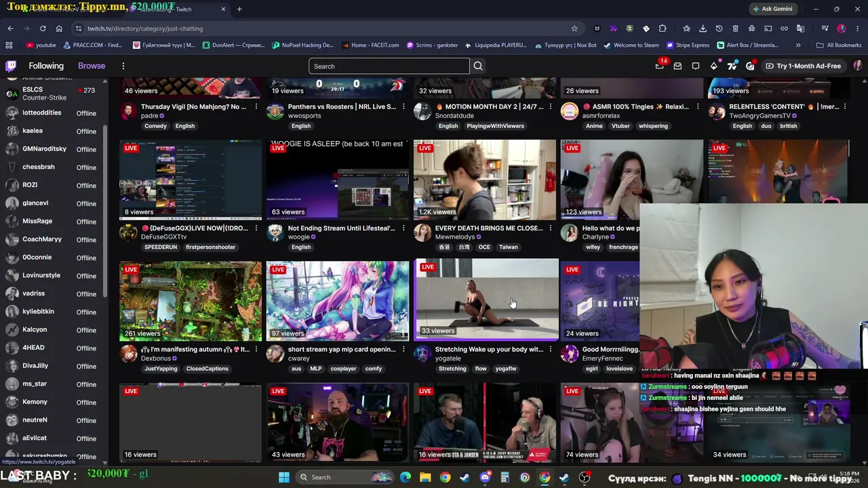868x488 pixels.
Task: Open the Dexbonus autumn stream thumbnail
Action: coord(191,301)
